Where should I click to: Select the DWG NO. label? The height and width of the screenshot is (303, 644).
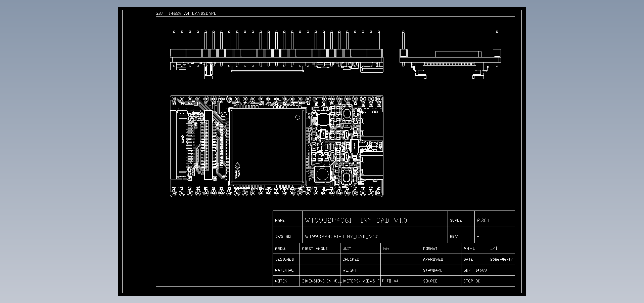click(283, 237)
